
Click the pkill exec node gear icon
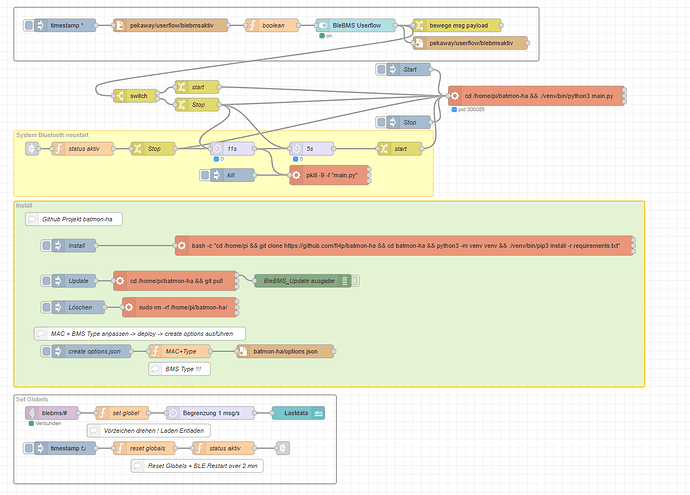(x=296, y=175)
